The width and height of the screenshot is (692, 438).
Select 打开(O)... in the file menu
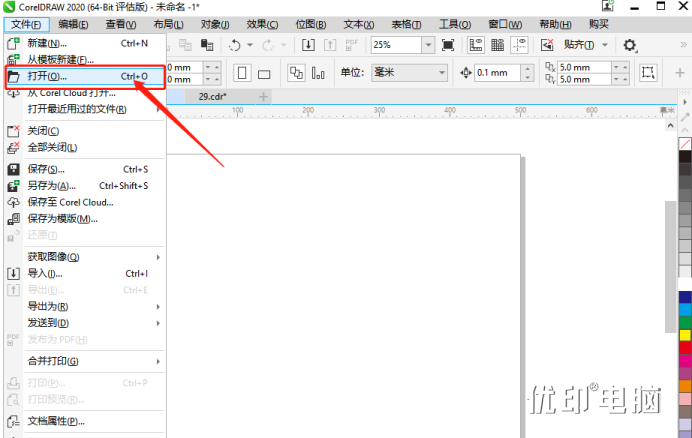coord(85,76)
